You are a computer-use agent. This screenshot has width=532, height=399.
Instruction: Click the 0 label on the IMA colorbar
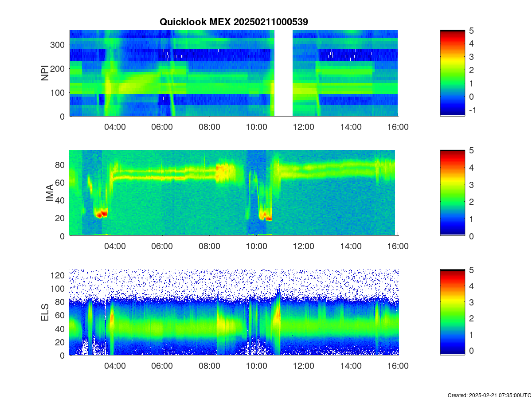point(471,236)
